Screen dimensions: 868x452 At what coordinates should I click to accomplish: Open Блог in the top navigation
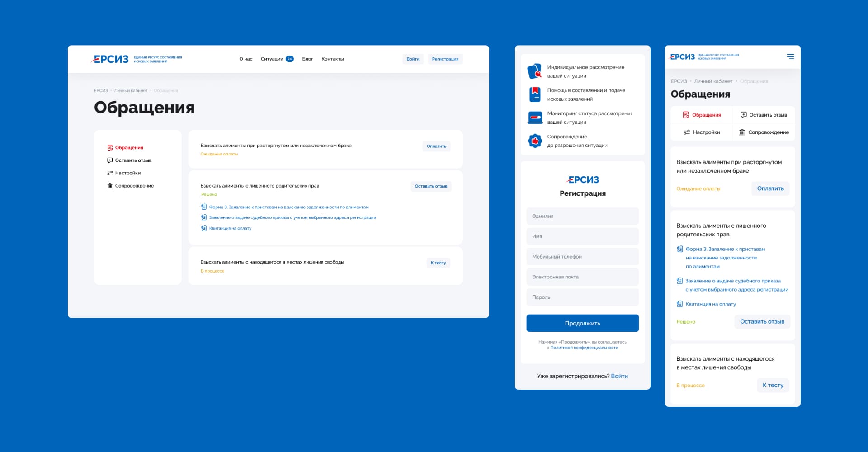pos(307,59)
